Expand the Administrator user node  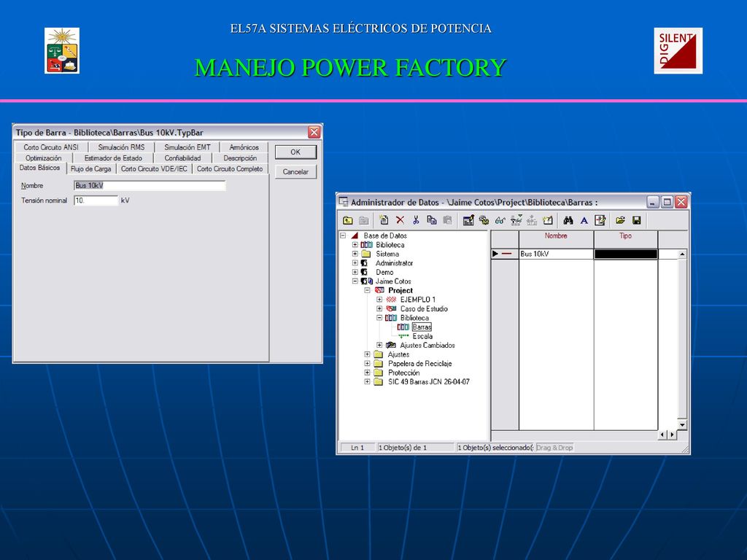point(355,262)
